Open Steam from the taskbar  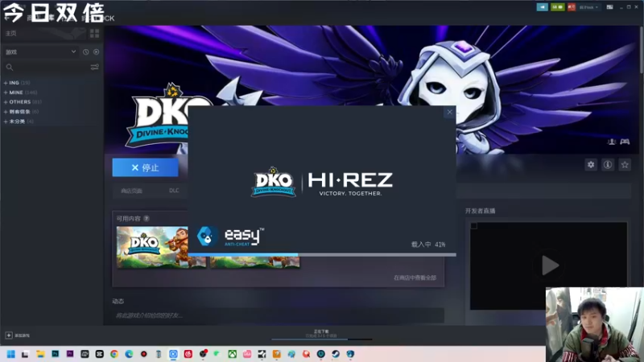336,354
